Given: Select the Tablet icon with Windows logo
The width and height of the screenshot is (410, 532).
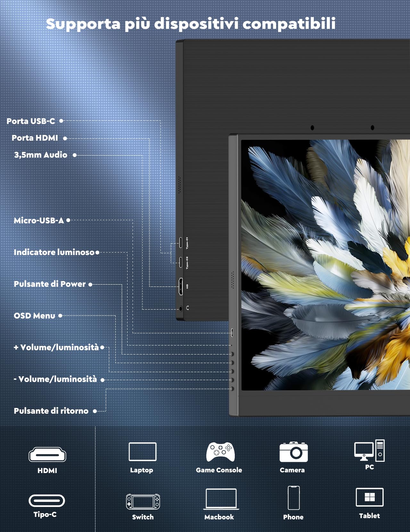Looking at the screenshot, I should pyautogui.click(x=370, y=497).
